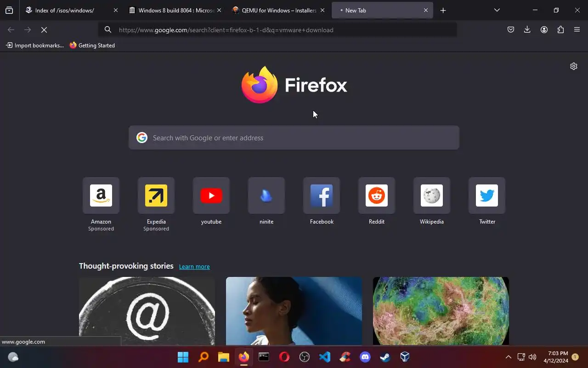Viewport: 588px width, 368px height.
Task: Expand the list all tabs dropdown
Action: tap(497, 10)
